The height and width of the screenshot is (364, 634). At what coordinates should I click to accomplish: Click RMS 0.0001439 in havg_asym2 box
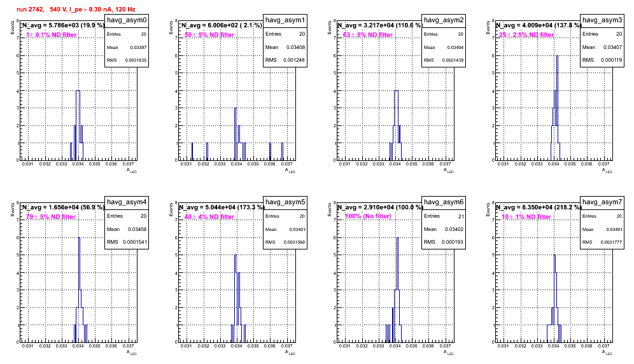tap(444, 60)
